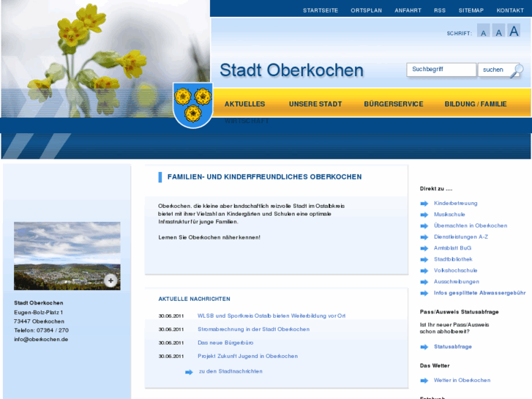
Task: Open the Sitemap navigation item
Action: 471,10
